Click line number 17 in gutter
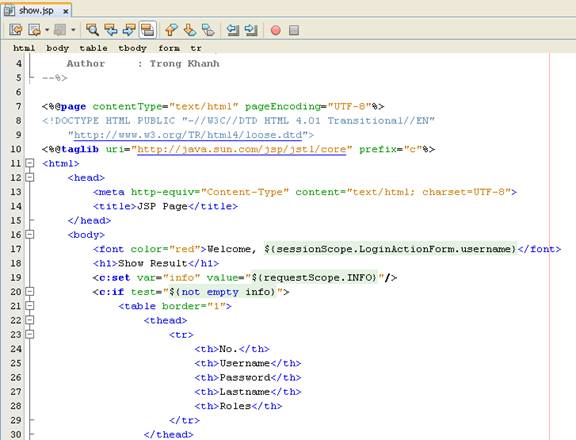The height and width of the screenshot is (440, 576). [x=16, y=249]
